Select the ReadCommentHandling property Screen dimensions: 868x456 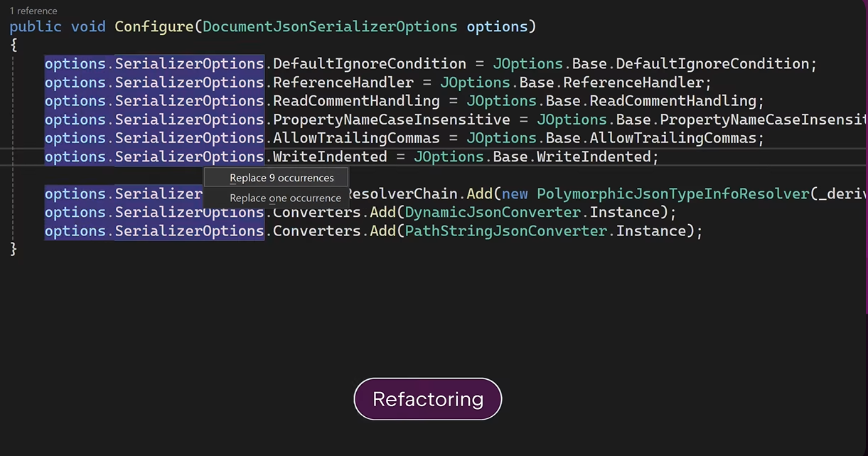(355, 100)
